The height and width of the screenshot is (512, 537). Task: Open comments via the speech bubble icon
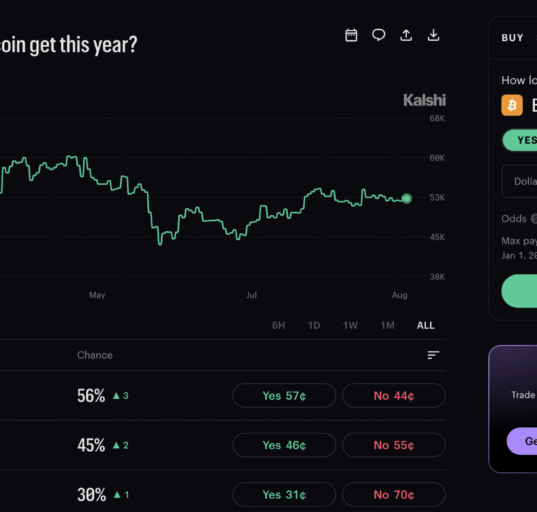tap(378, 35)
